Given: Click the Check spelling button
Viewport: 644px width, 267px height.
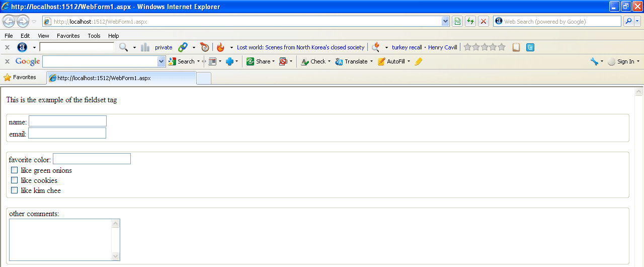Looking at the screenshot, I should [x=313, y=61].
